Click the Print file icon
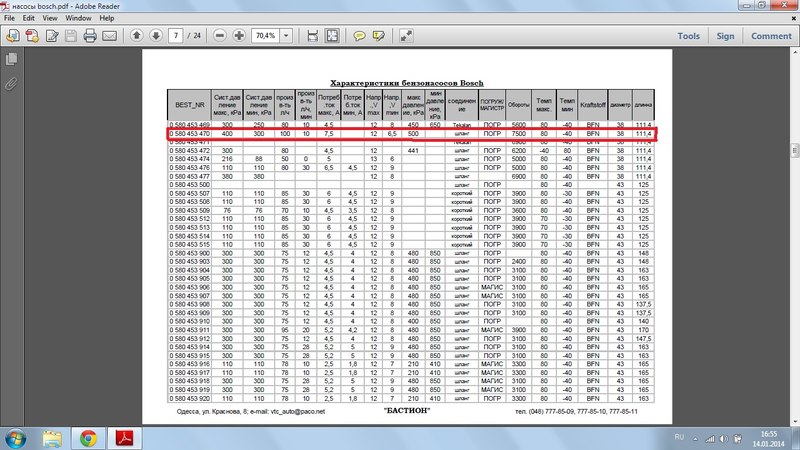Screen dimensions: 800x450 90,36
